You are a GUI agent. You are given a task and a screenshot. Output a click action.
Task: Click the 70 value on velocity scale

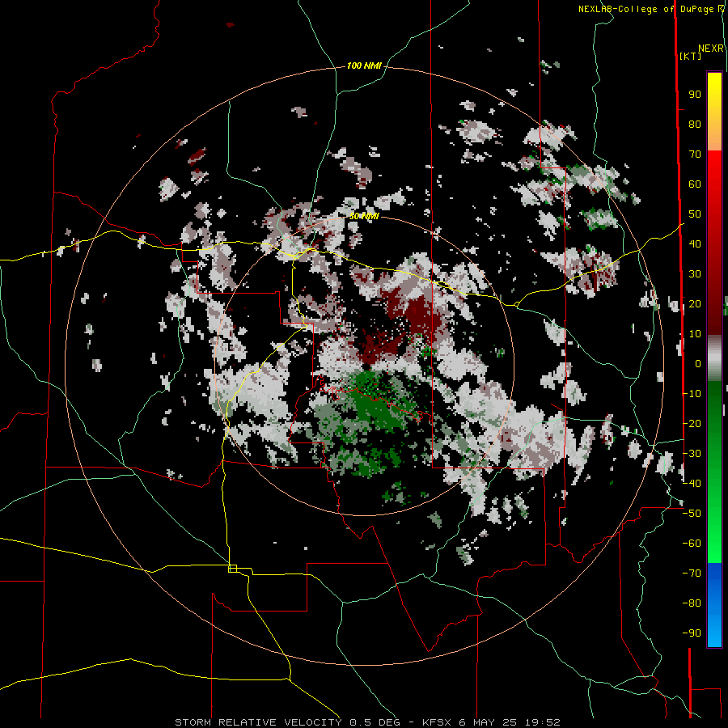[695, 154]
